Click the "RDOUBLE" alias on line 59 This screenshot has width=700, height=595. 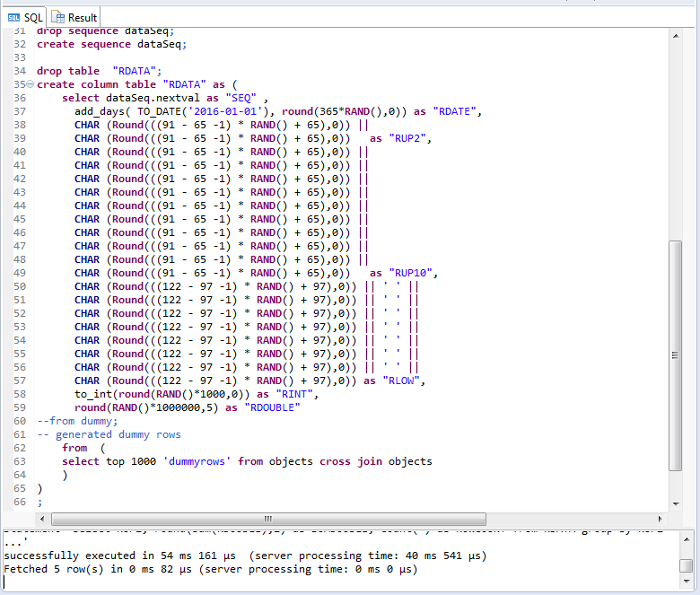click(x=272, y=407)
